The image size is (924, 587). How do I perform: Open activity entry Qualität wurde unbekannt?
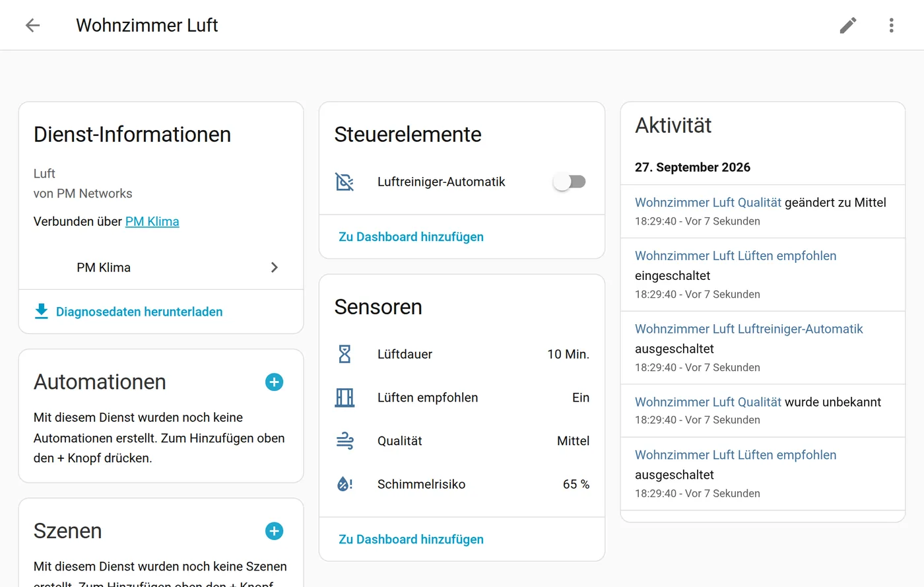tap(763, 411)
